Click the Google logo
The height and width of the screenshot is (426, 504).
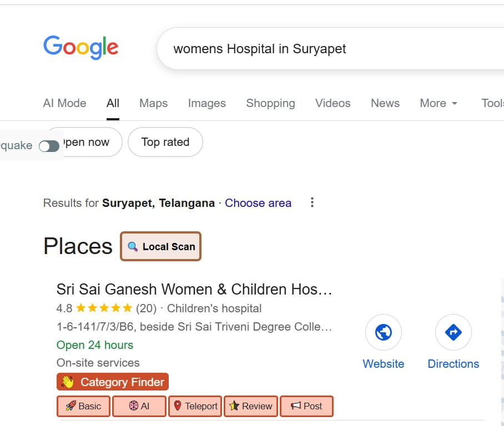coord(80,48)
